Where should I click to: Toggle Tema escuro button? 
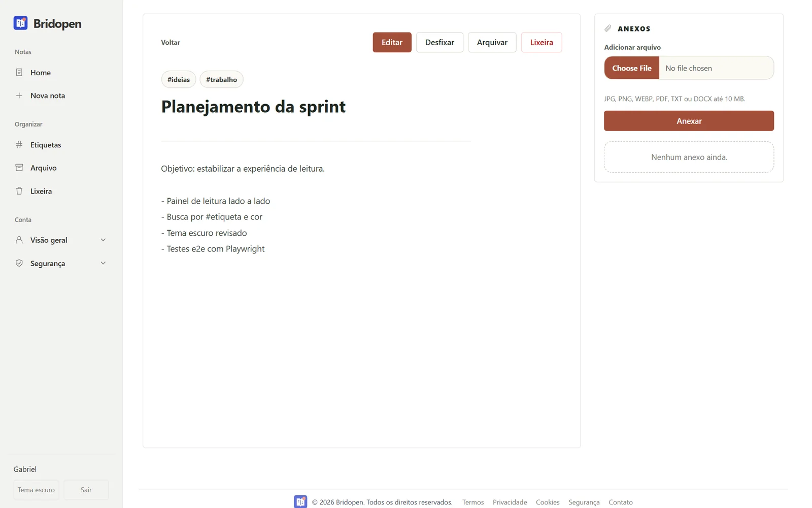click(36, 490)
